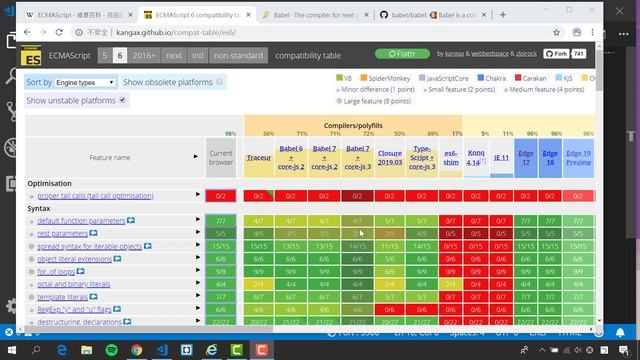Close the Babel compiler tab

[x=366, y=15]
